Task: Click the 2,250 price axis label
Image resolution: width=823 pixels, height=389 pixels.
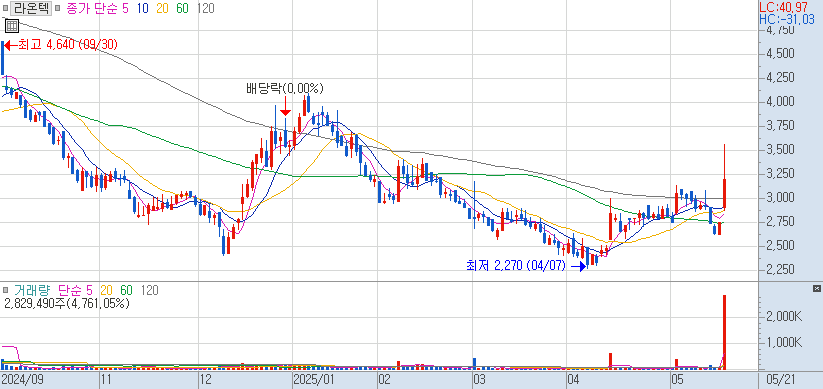Action: tap(780, 270)
